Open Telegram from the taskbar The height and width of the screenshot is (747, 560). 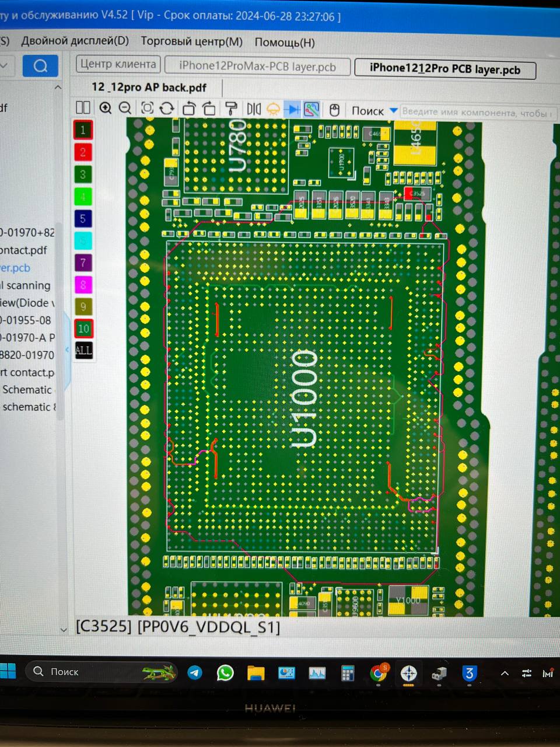(x=195, y=673)
